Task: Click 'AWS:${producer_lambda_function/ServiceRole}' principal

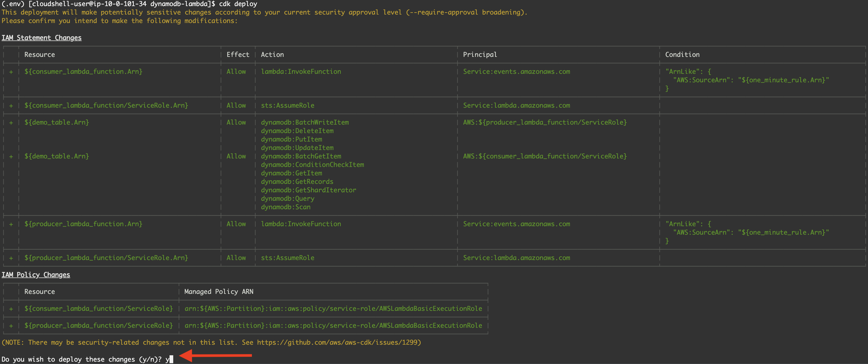Action: pyautogui.click(x=545, y=122)
